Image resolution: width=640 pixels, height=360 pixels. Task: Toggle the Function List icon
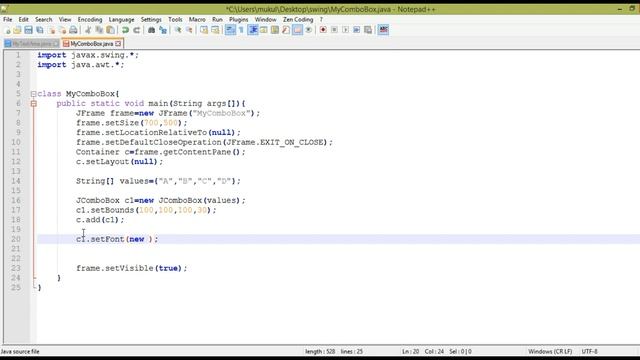(286, 30)
